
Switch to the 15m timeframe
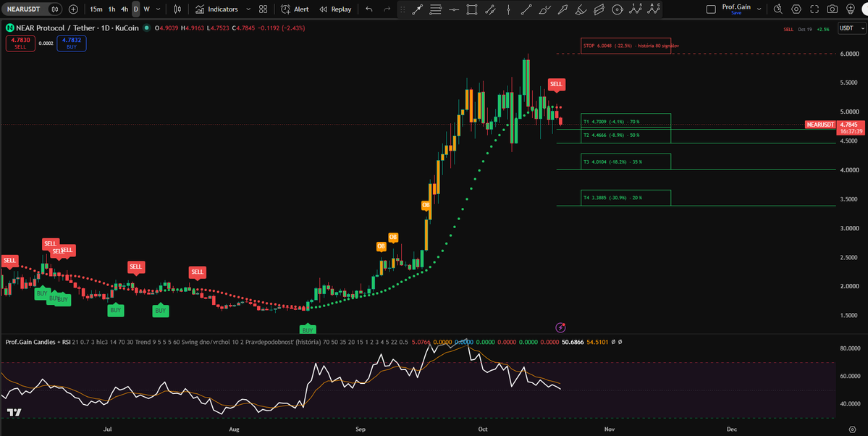96,9
